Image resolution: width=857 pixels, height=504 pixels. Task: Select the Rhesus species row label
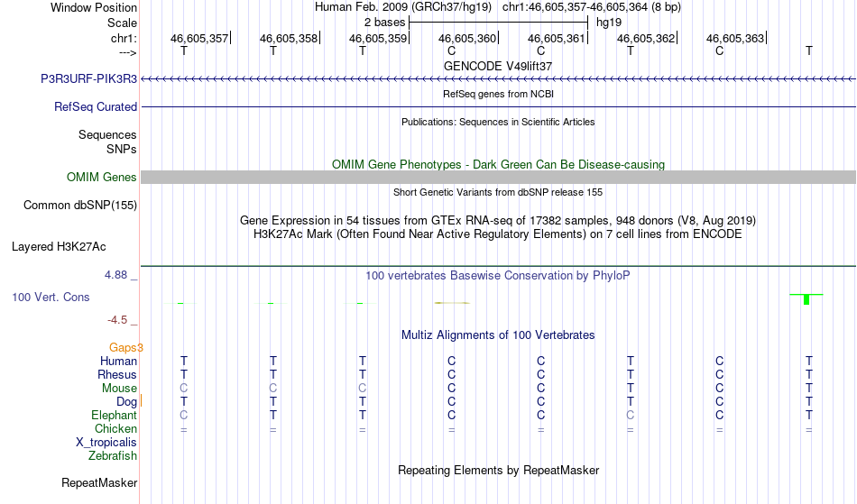tap(117, 374)
